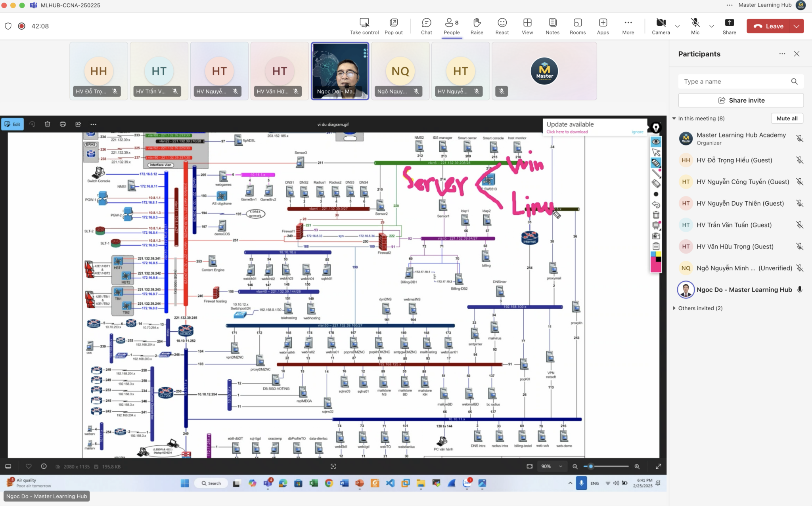The width and height of the screenshot is (812, 506).
Task: Click the Share invite button
Action: [x=741, y=100]
